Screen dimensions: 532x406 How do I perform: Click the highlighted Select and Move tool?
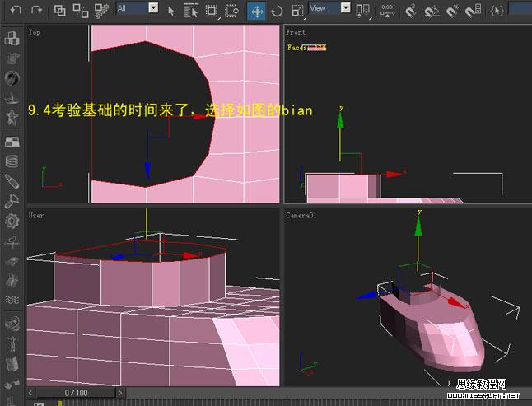click(256, 12)
